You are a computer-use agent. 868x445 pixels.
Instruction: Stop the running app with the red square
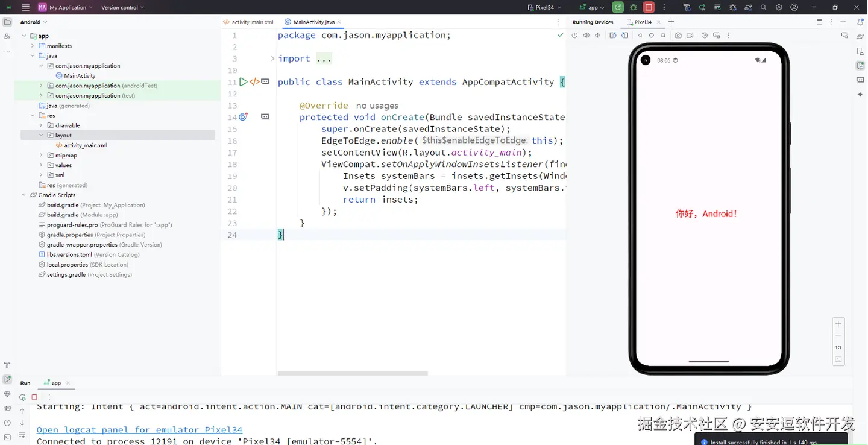[x=649, y=7]
